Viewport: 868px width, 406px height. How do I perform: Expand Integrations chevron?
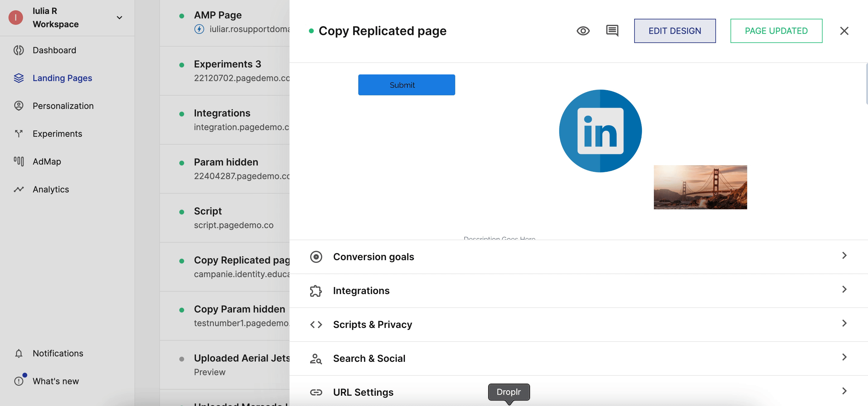pyautogui.click(x=844, y=290)
